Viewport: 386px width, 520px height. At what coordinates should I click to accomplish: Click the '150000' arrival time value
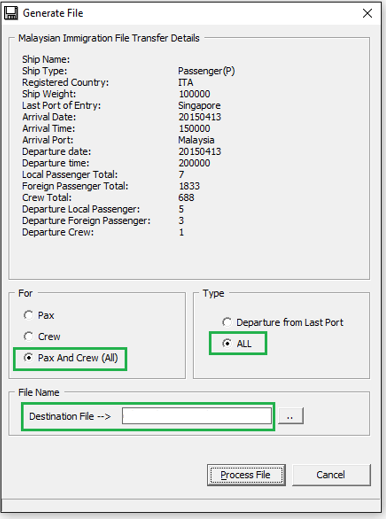coord(194,128)
